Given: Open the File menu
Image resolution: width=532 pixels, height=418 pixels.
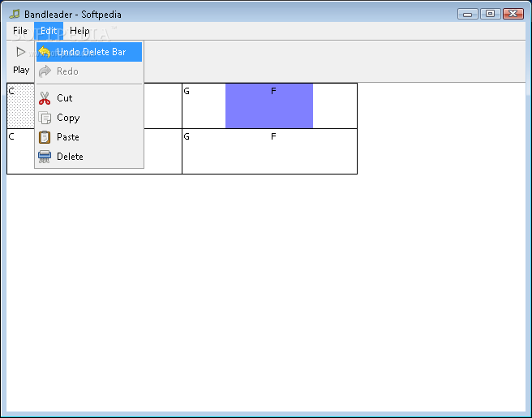Looking at the screenshot, I should click(20, 31).
